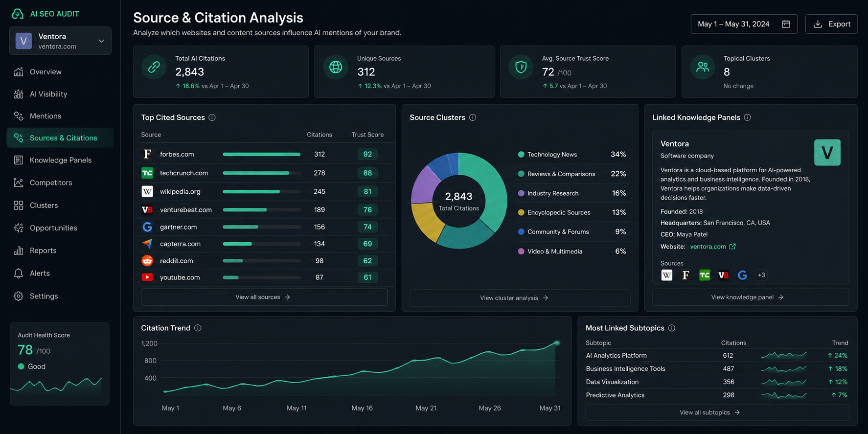This screenshot has height=434, width=868.
Task: Click the forbes.com favicon in sources table
Action: 147,154
